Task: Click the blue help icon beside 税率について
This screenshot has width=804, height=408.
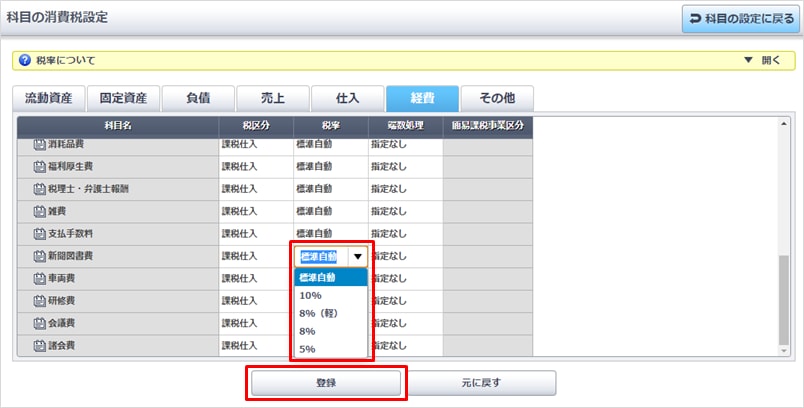Action: pyautogui.click(x=25, y=60)
